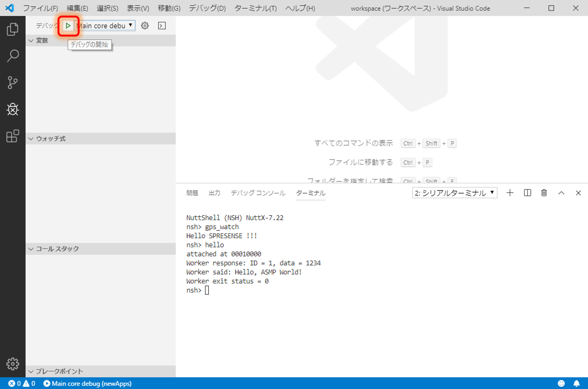Image resolution: width=588 pixels, height=389 pixels.
Task: Click Main core debug (newApps) in status bar
Action: (88, 384)
